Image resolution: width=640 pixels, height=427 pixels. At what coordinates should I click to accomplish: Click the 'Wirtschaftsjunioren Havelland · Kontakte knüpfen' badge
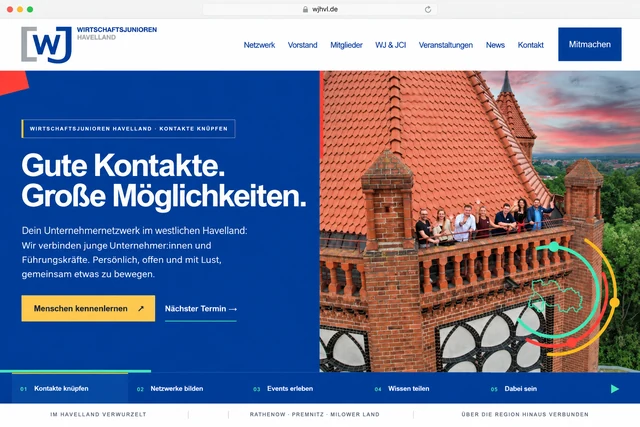[x=128, y=129]
